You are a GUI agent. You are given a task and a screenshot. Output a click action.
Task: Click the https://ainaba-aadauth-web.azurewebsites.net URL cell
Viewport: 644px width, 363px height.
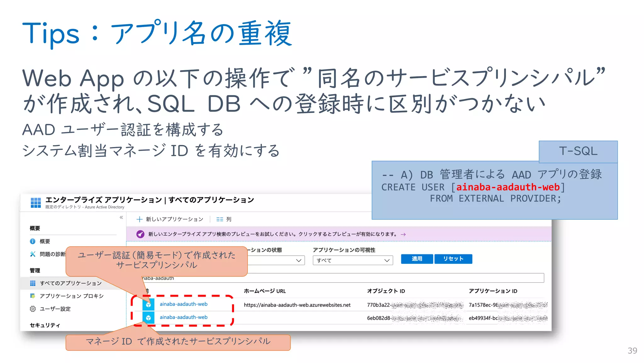pyautogui.click(x=297, y=305)
